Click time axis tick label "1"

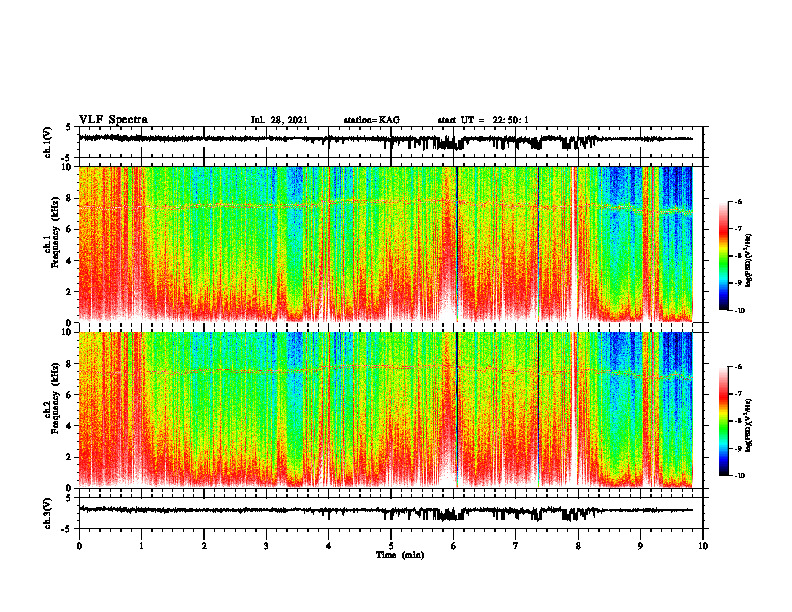click(141, 546)
